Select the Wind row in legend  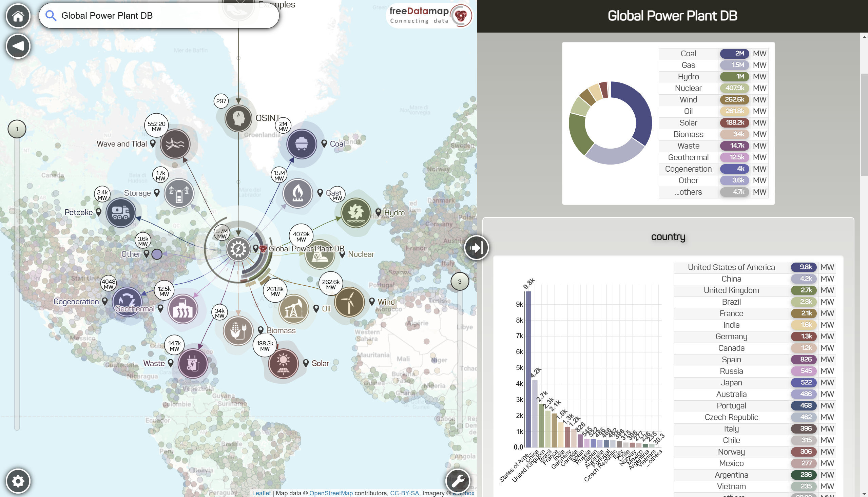pyautogui.click(x=713, y=100)
